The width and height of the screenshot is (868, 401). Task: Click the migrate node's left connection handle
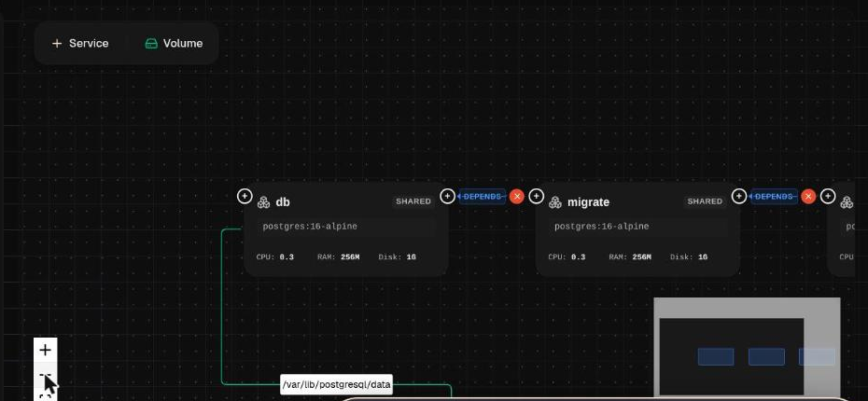(536, 196)
